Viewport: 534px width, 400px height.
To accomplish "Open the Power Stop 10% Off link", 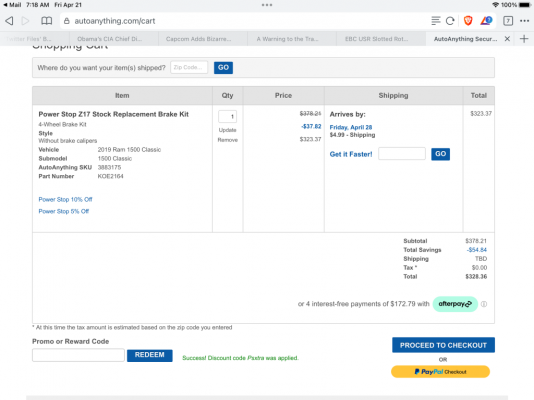I will [x=65, y=199].
